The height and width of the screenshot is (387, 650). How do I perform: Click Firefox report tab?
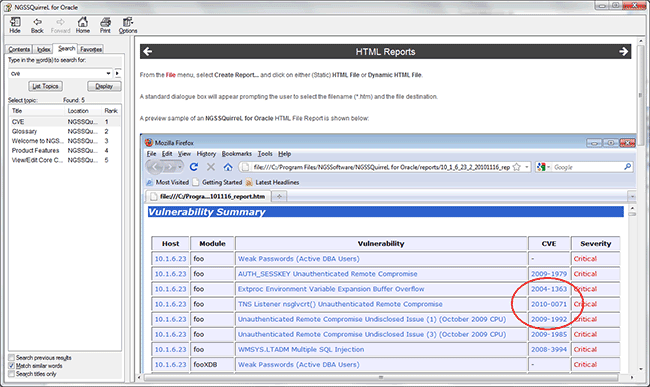208,196
